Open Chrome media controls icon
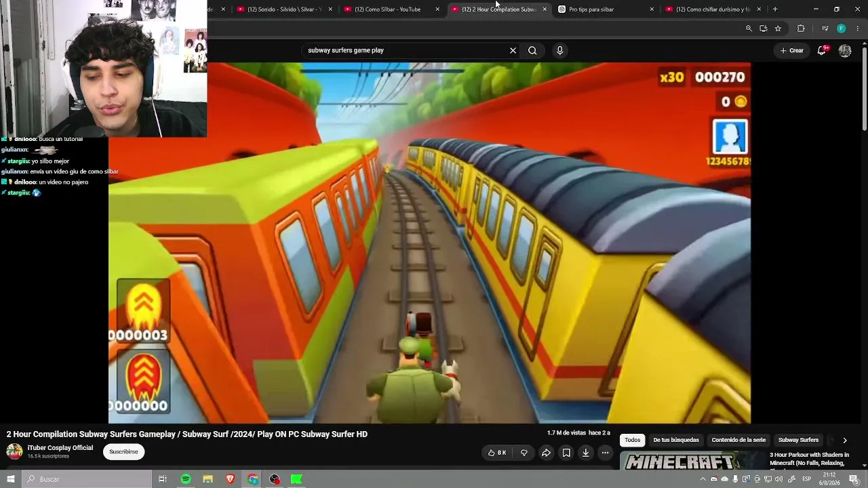868x488 pixels. pyautogui.click(x=825, y=28)
